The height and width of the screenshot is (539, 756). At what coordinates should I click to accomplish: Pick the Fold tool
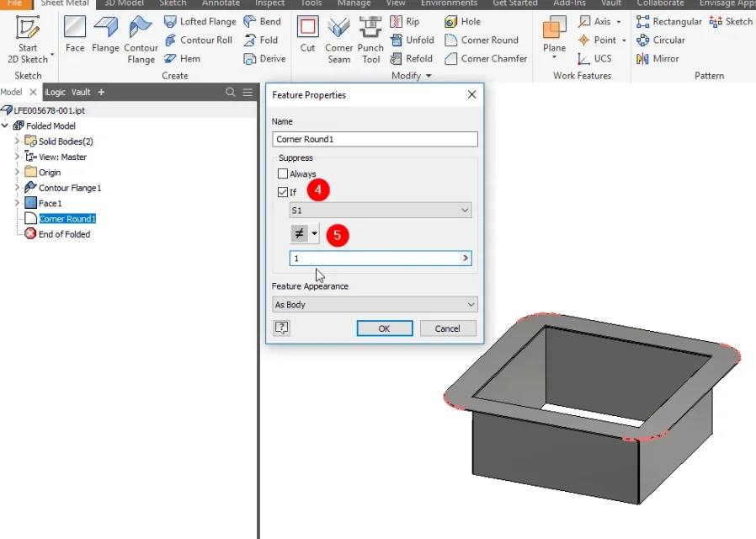pyautogui.click(x=260, y=40)
